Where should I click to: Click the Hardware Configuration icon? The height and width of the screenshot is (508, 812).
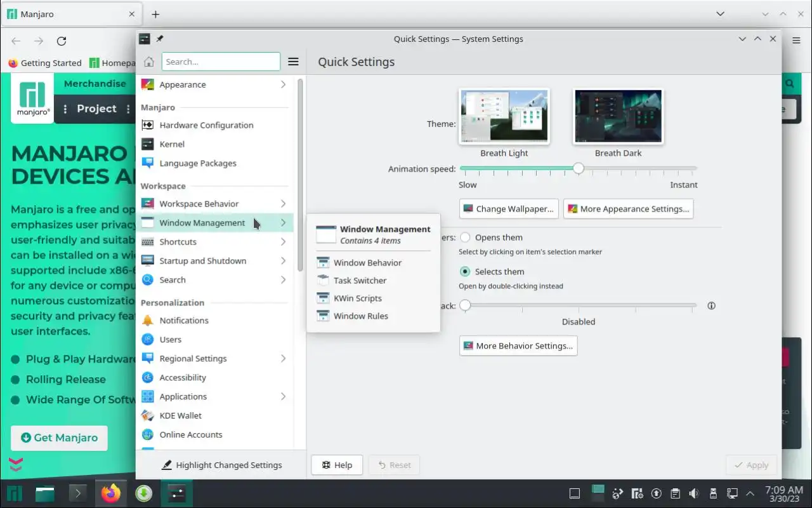tap(147, 125)
